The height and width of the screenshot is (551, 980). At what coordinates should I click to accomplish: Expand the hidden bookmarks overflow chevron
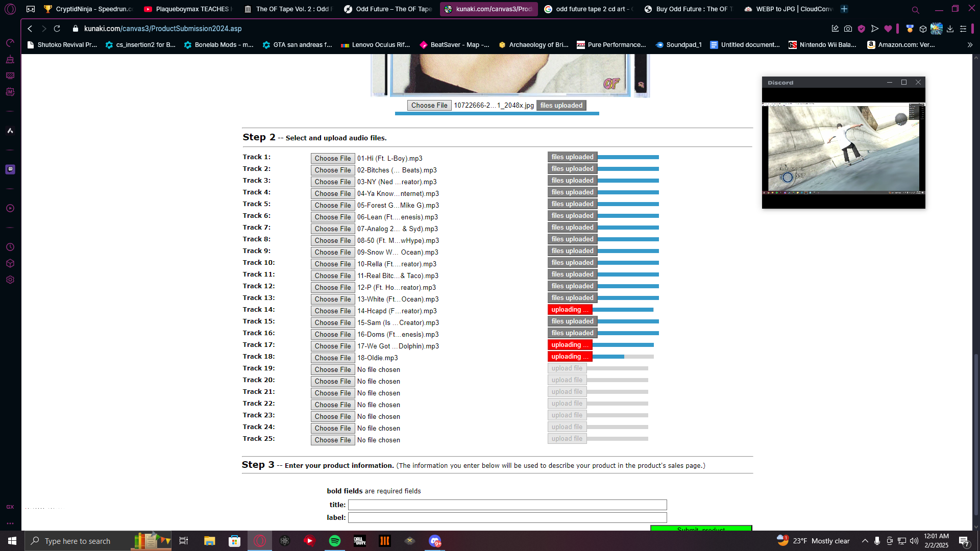(x=970, y=45)
